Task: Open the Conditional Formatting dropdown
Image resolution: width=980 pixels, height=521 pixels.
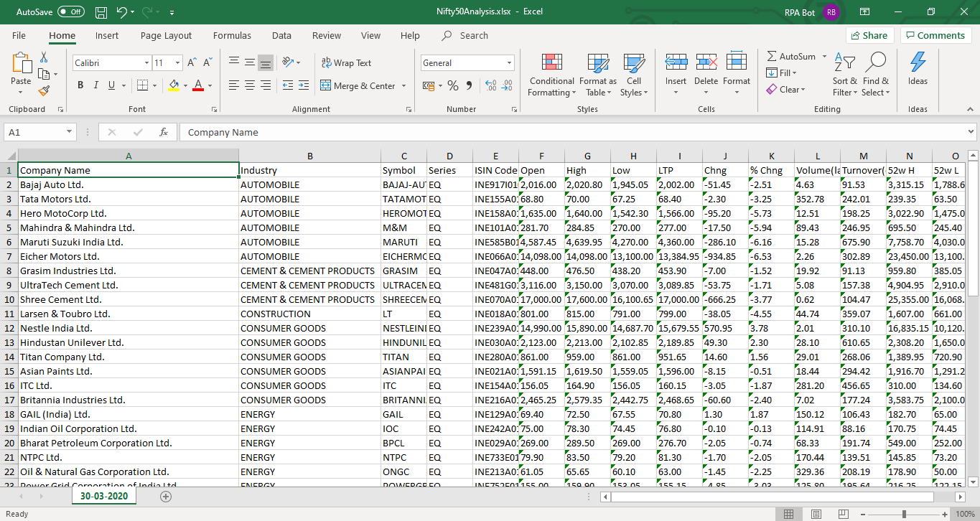Action: point(551,75)
